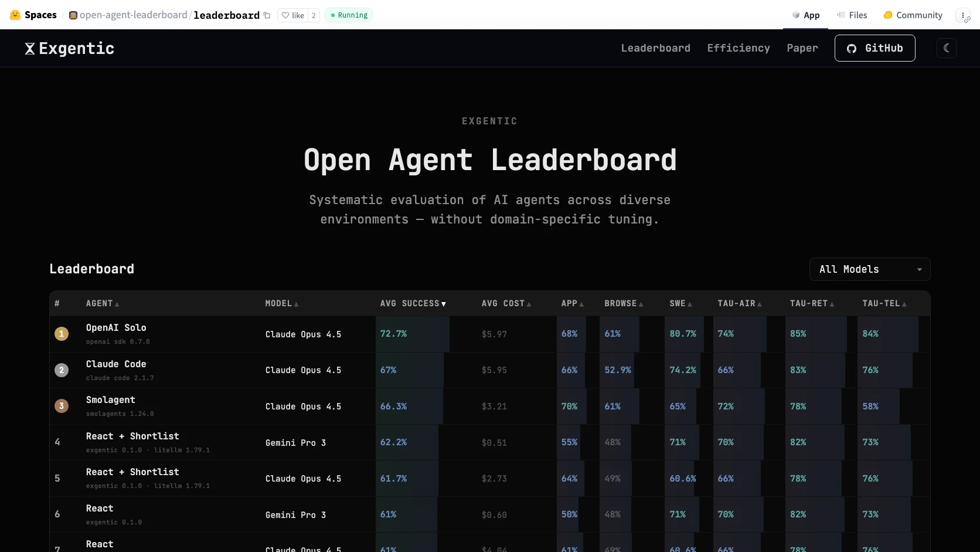Click the 52.9% BROWSE score cell
Image resolution: width=980 pixels, height=552 pixels.
[618, 370]
